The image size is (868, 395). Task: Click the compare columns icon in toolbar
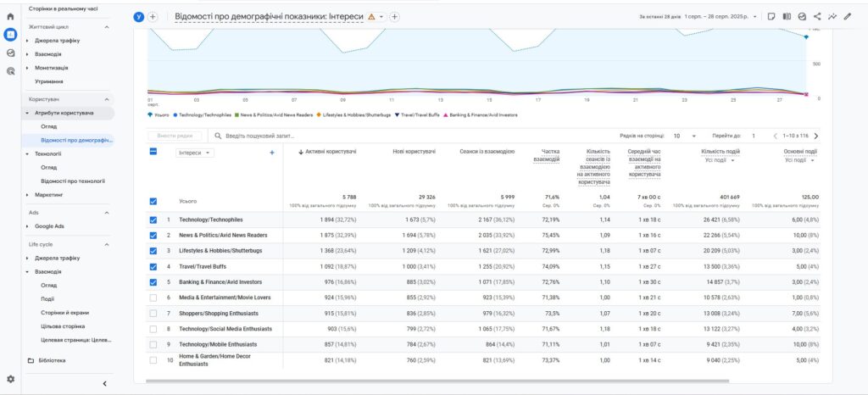pos(787,16)
